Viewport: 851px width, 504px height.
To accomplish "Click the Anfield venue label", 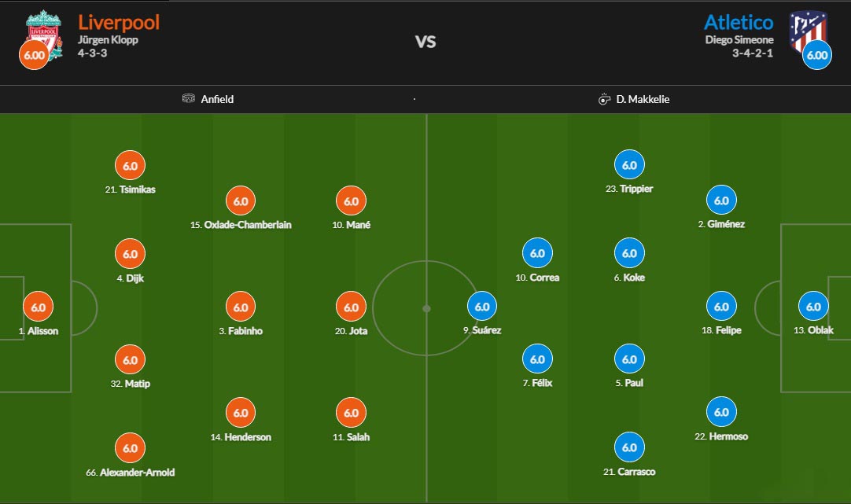I will 216,99.
